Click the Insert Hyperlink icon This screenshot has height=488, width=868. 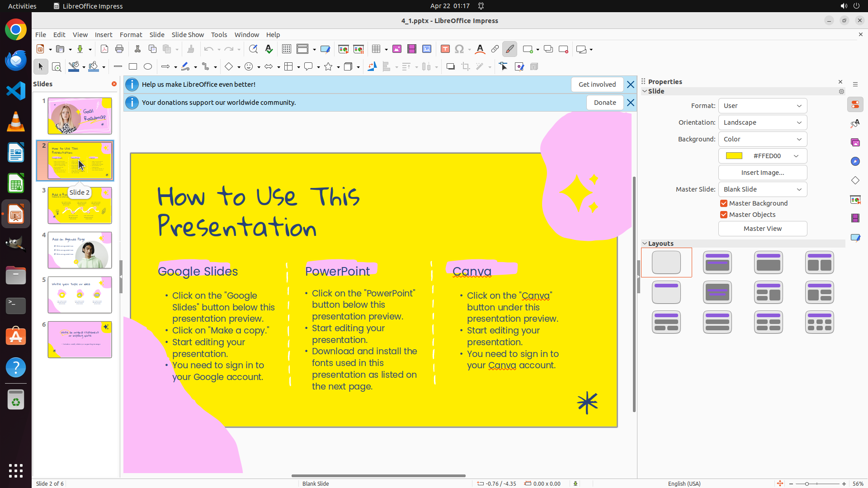click(x=495, y=49)
